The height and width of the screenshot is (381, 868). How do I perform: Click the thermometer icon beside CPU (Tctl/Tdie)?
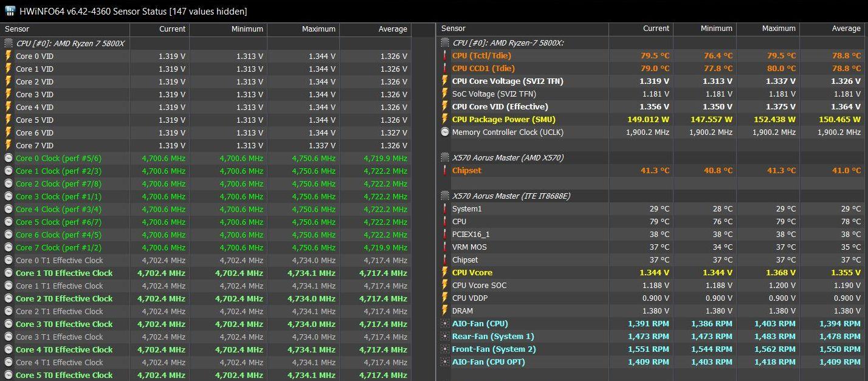click(x=445, y=55)
